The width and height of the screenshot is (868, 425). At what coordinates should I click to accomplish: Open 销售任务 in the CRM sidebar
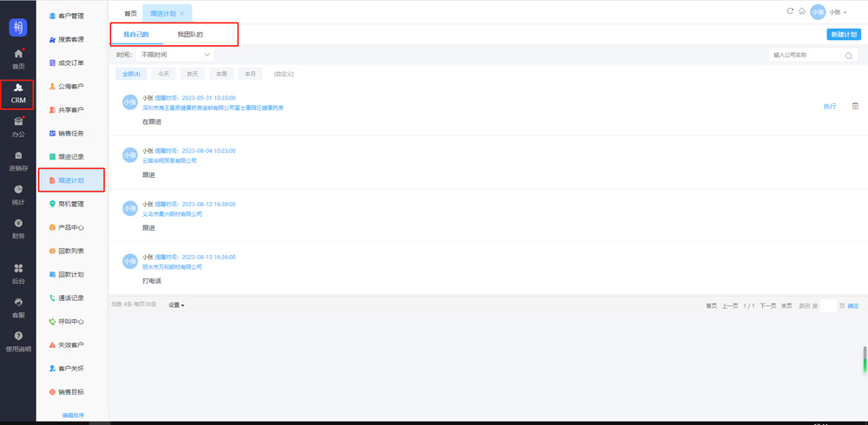67,134
